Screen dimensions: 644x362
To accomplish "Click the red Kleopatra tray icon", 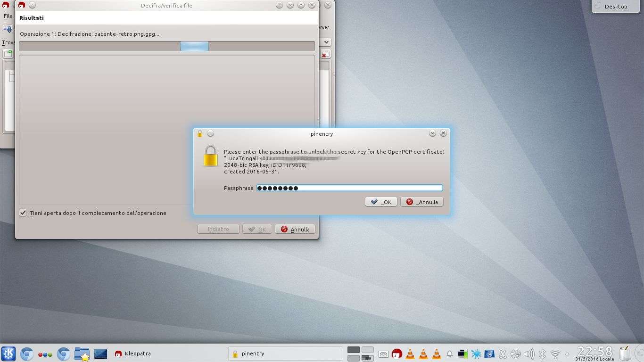I will [x=397, y=354].
